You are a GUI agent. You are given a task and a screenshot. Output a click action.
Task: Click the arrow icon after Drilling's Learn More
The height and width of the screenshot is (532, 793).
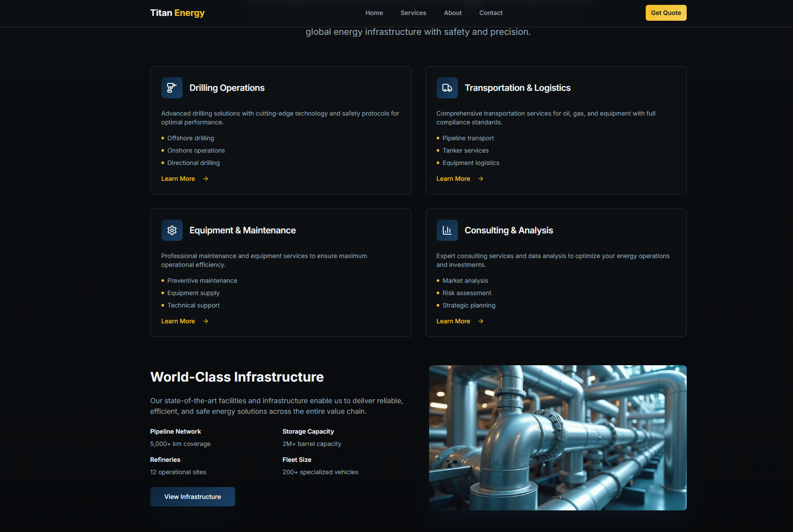click(x=206, y=179)
